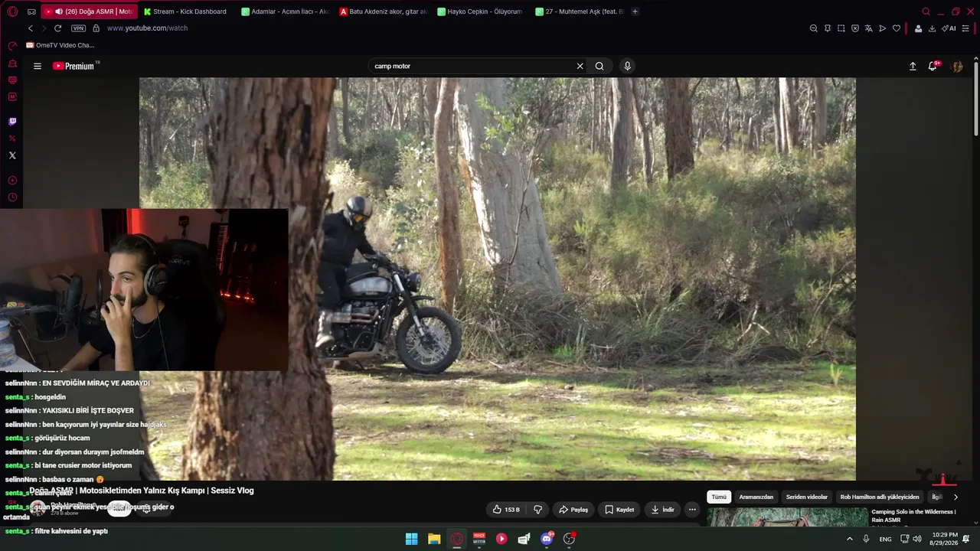Open the Twitch sidebar panel
Viewport: 980px width, 551px height.
tap(12, 122)
